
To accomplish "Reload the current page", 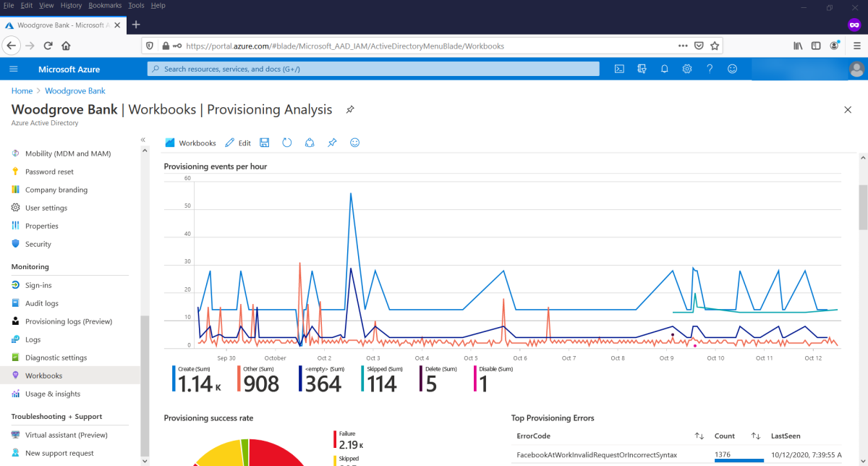I will coord(48,46).
